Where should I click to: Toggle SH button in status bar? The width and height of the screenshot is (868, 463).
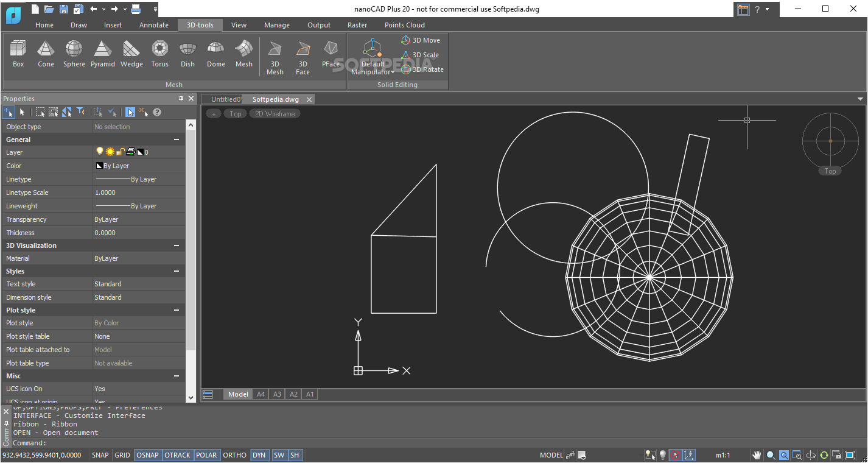tap(295, 455)
